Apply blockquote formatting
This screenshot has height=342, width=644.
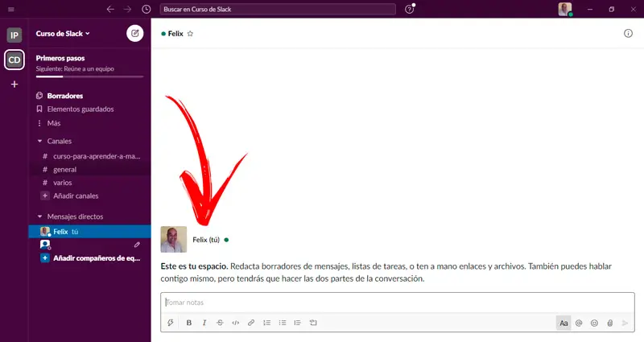click(x=297, y=323)
